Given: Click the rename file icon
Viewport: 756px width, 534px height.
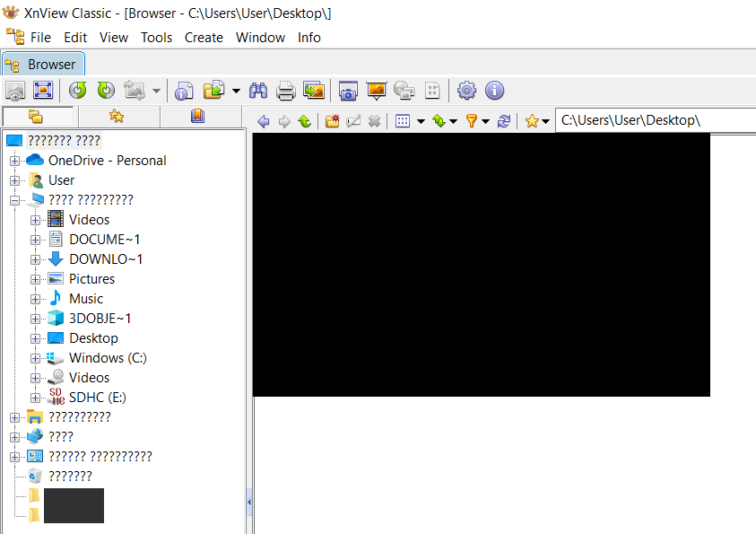Looking at the screenshot, I should [353, 121].
